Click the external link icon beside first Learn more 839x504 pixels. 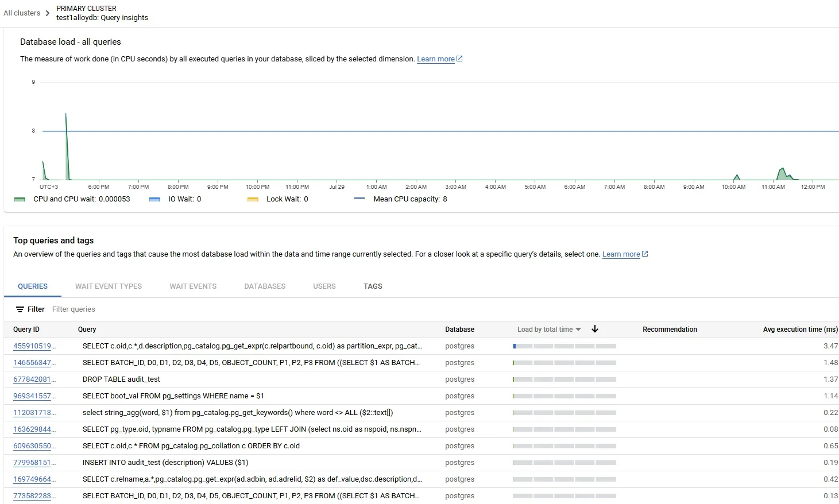tap(459, 58)
